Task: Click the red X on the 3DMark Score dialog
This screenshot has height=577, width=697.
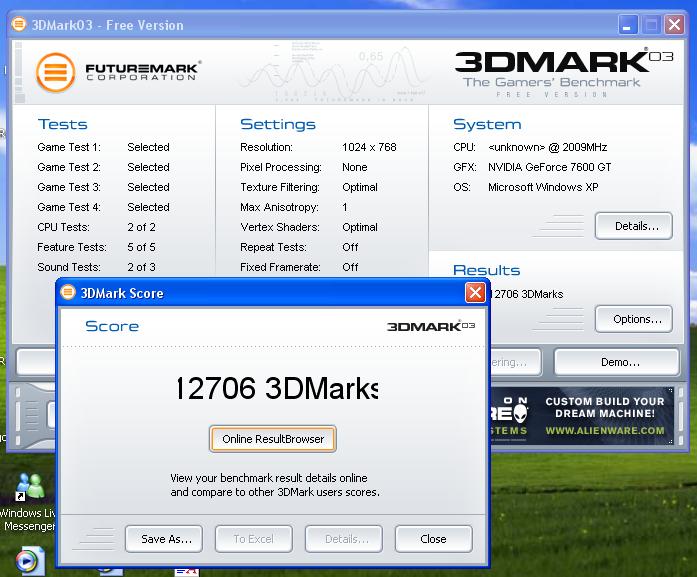Action: pyautogui.click(x=475, y=293)
